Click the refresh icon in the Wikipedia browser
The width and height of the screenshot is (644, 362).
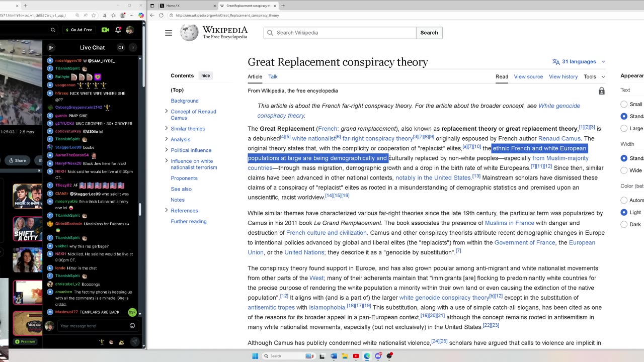click(161, 15)
